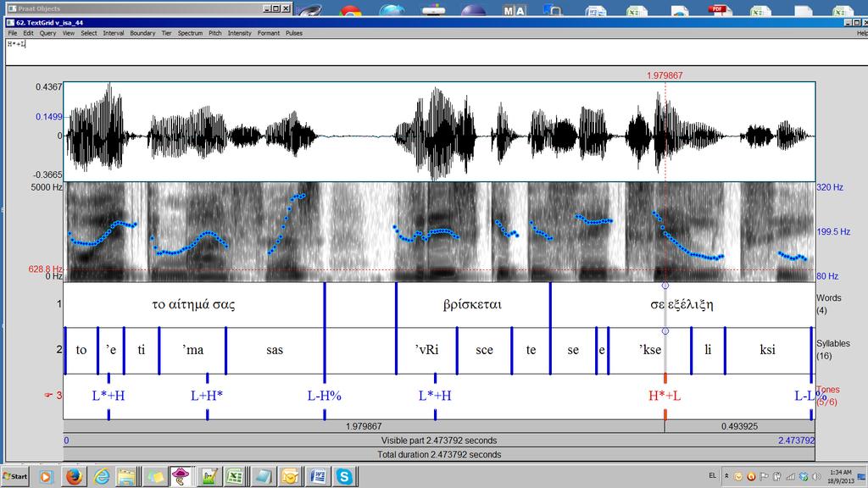Open Skype from the taskbar
This screenshot has width=868, height=488.
344,476
